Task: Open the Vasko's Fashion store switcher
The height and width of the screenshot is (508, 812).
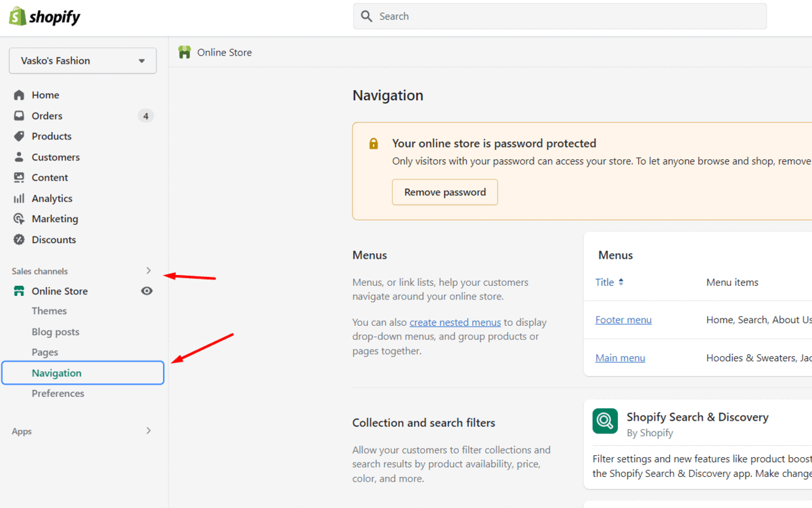Action: [83, 60]
